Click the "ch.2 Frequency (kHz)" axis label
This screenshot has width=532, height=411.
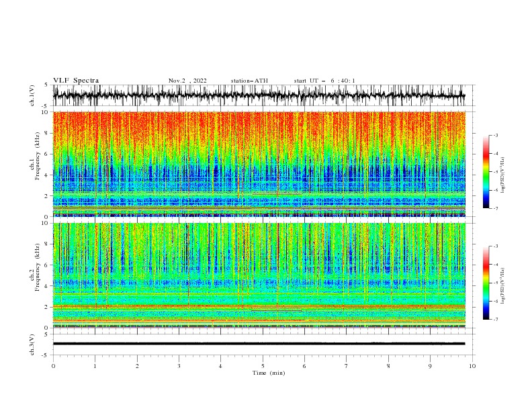click(36, 267)
